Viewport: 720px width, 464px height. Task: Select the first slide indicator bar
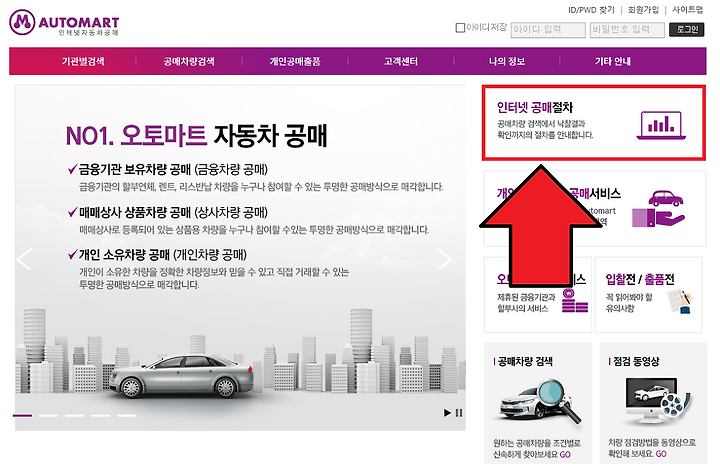(22, 415)
